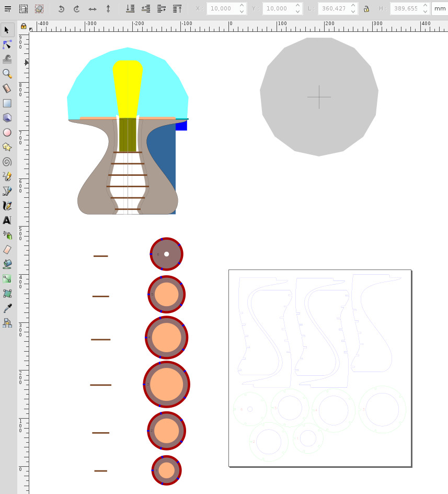Pick the Color Dropper tool
Viewport: 448px width, 494px height.
7,308
